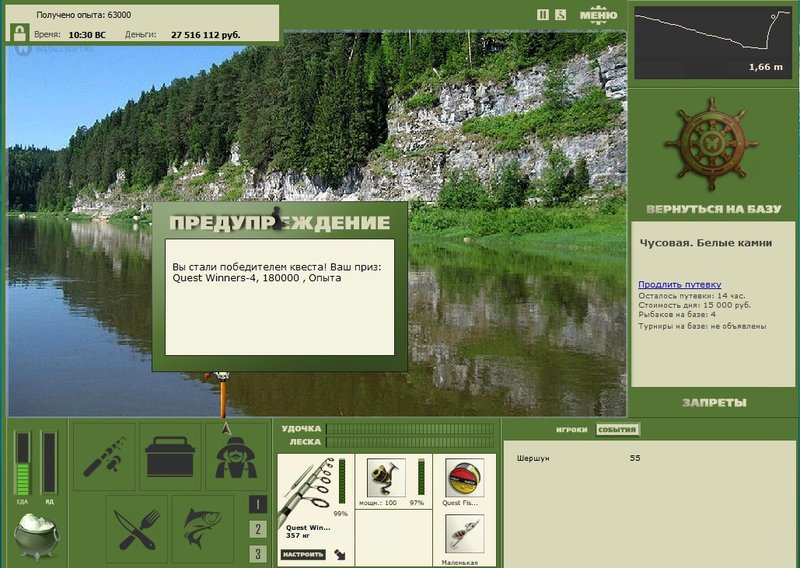This screenshot has height=568, width=800.
Task: Open the fishing rod tackle icon
Action: (105, 457)
